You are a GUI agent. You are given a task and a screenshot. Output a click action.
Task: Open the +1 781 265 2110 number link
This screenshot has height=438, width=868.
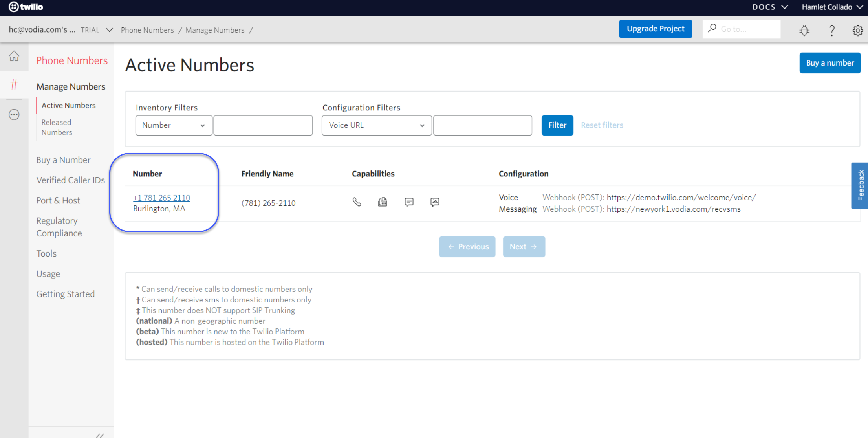(x=161, y=198)
